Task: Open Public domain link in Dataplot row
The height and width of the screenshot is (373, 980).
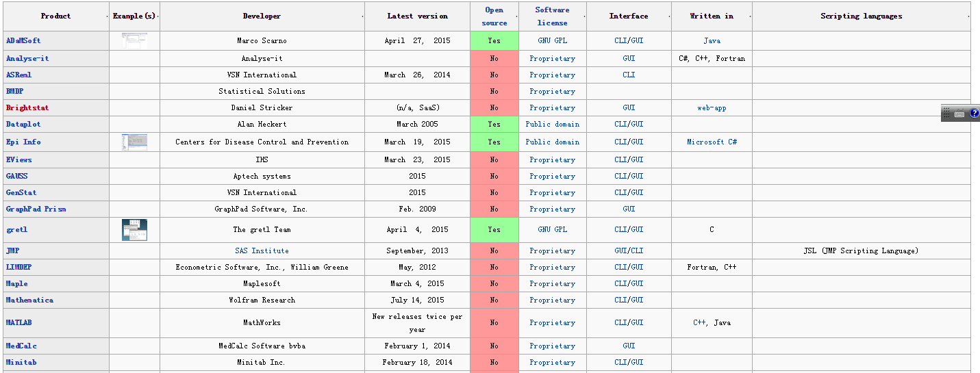Action: tap(552, 124)
